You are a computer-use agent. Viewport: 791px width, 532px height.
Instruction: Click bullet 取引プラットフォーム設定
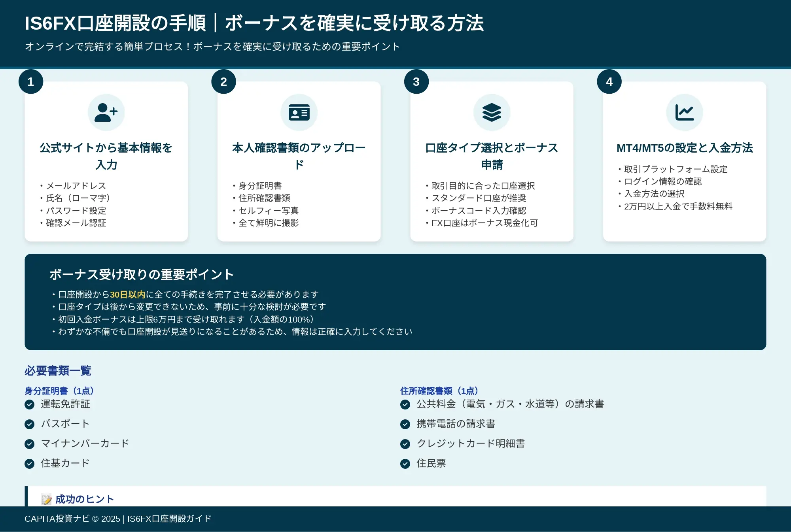pos(673,169)
